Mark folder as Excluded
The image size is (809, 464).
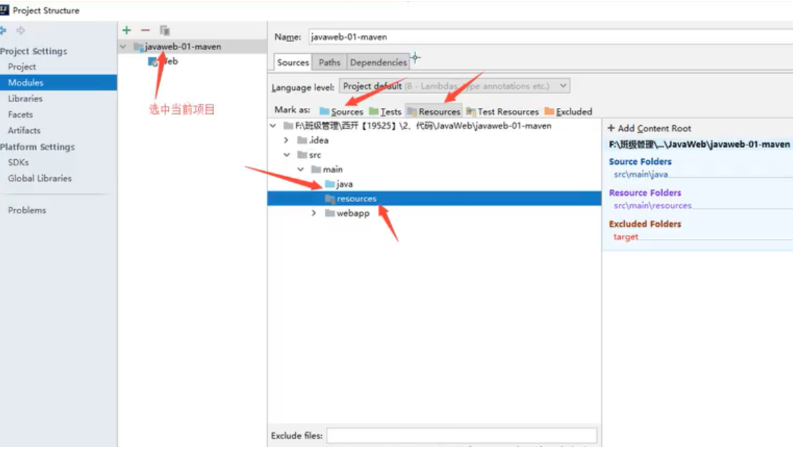(x=568, y=111)
